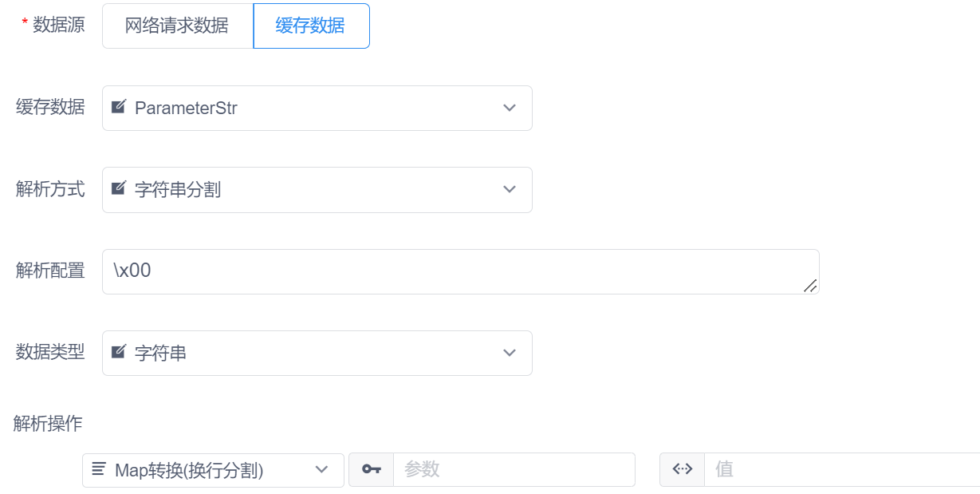
Task: Select the 缓存数据 data source option
Action: pyautogui.click(x=310, y=26)
